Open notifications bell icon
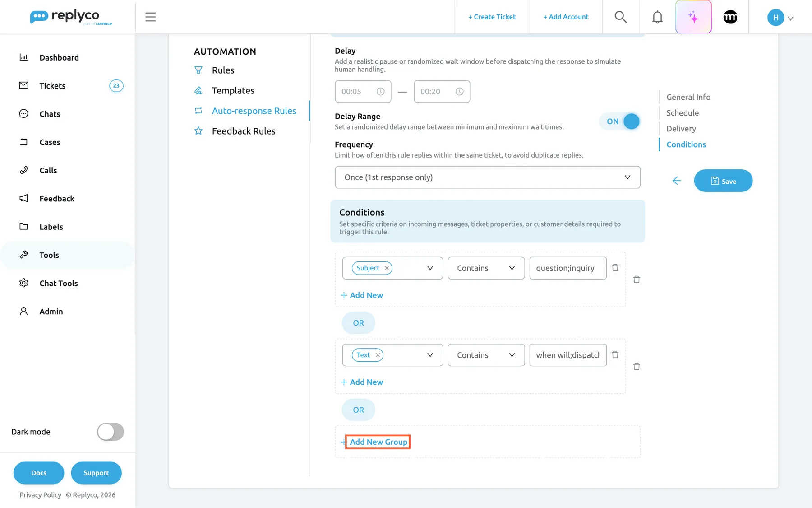The width and height of the screenshot is (812, 508). (x=657, y=17)
